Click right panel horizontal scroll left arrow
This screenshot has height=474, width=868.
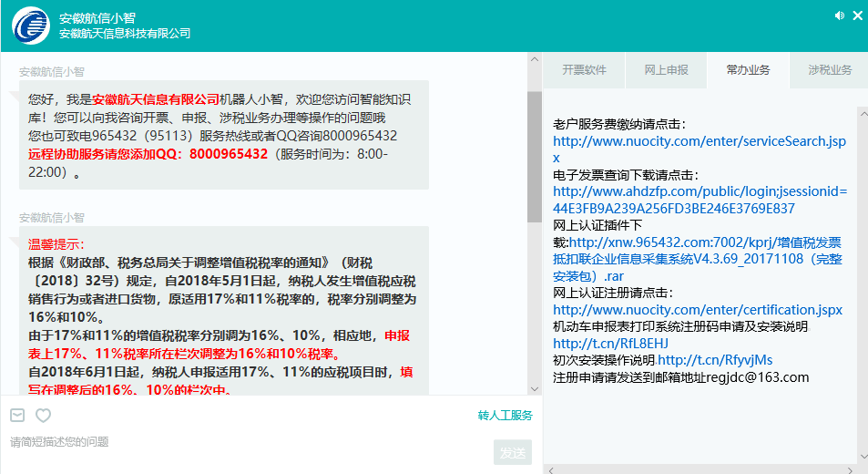tap(550, 470)
